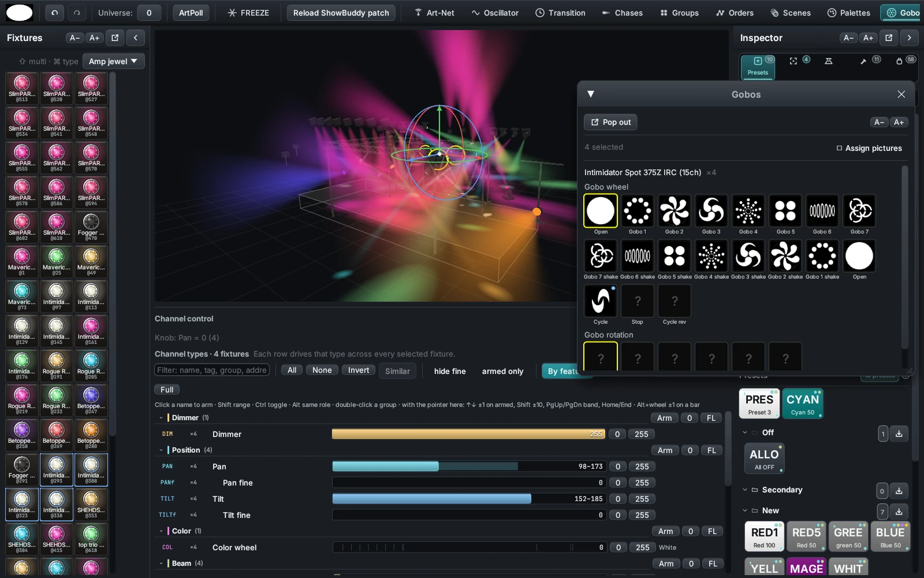Collapse the Secondary presets folder

[x=745, y=490]
